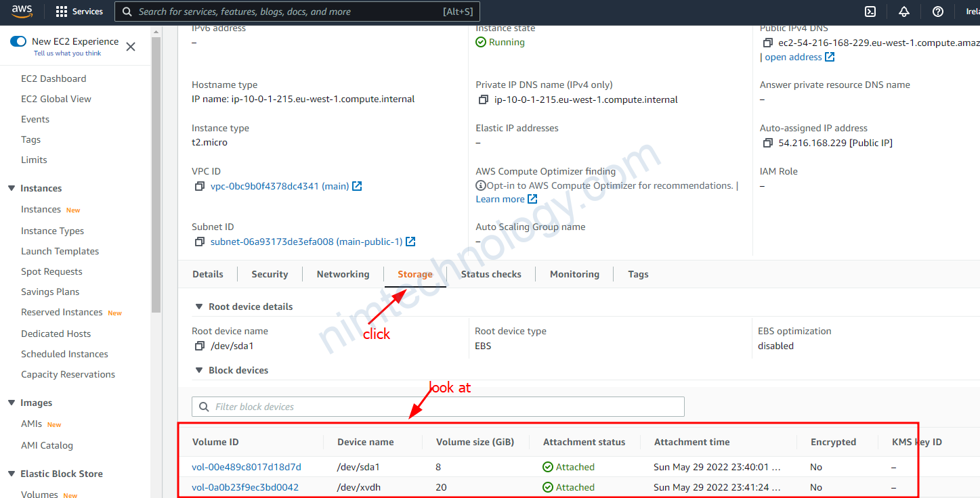Open the instance Tags tab
Viewport: 980px width, 498px height.
pos(638,274)
